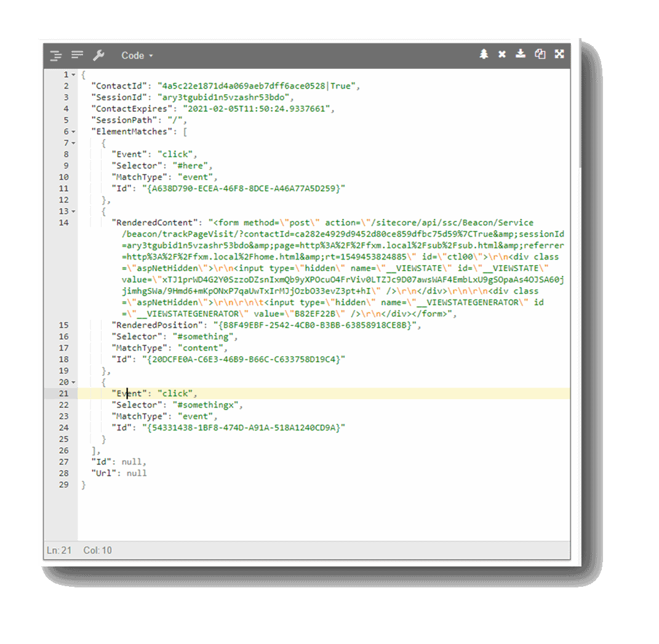Click the download icon in toolbar
Image resolution: width=659 pixels, height=644 pixels.
point(521,54)
